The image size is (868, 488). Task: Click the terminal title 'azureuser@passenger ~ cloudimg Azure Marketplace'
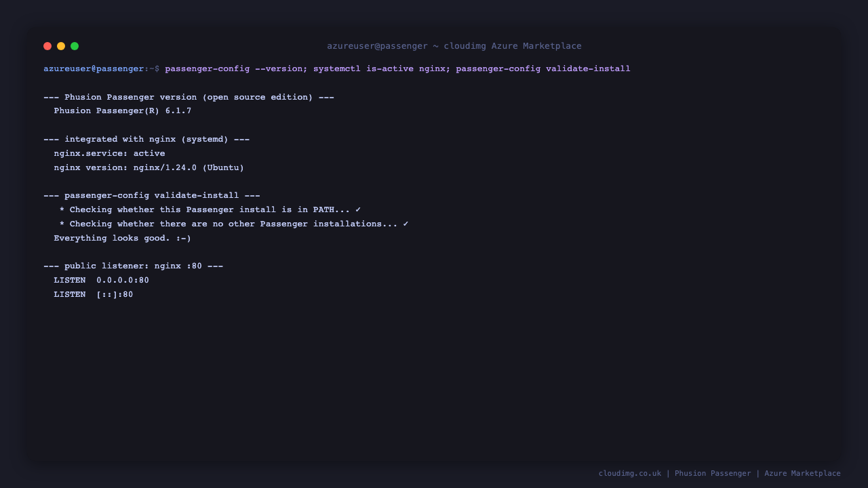[x=454, y=46]
